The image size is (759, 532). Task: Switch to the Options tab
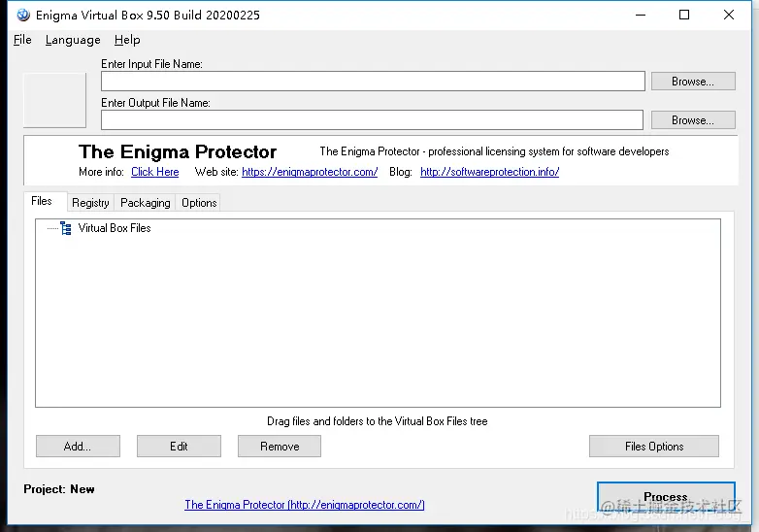(x=199, y=202)
